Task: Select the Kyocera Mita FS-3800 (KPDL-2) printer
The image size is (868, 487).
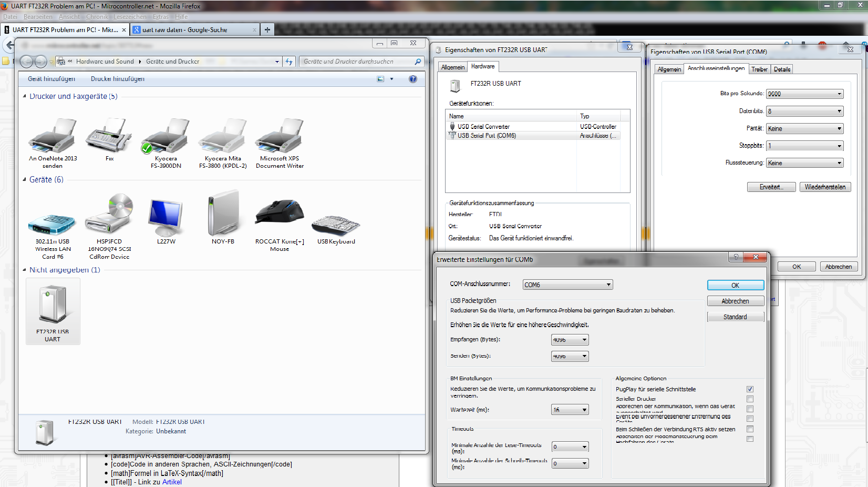Action: pyautogui.click(x=223, y=143)
